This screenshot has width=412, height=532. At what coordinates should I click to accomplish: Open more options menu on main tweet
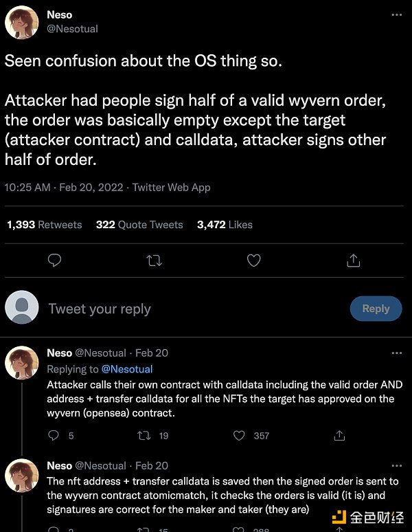(397, 14)
